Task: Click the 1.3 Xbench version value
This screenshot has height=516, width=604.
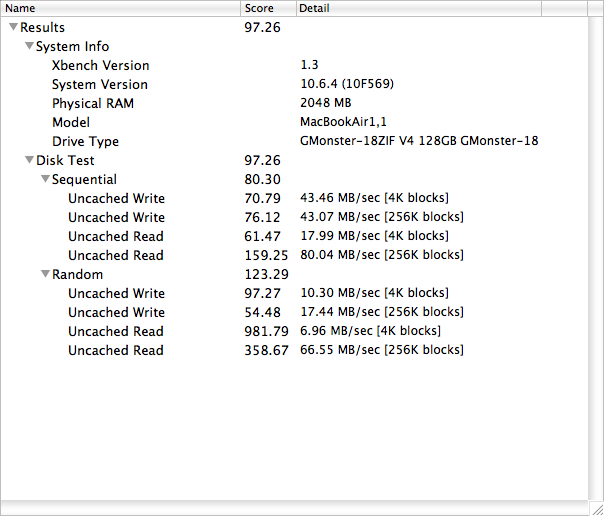Action: pyautogui.click(x=309, y=65)
